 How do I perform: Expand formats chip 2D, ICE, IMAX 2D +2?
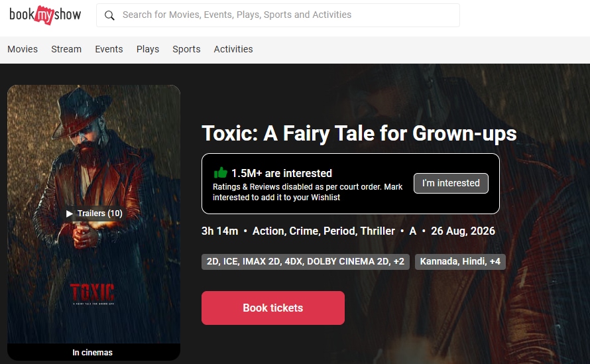[306, 262]
